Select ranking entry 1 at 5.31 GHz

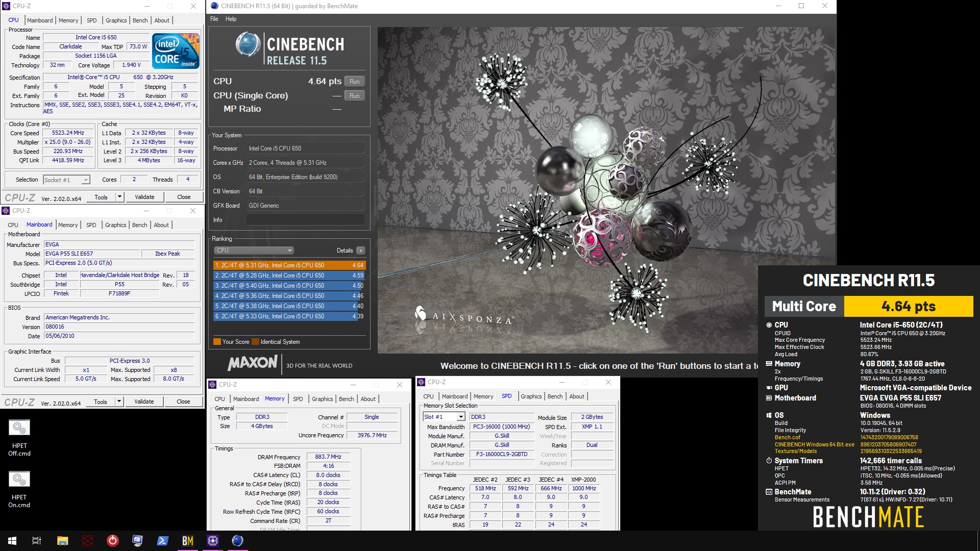(289, 265)
